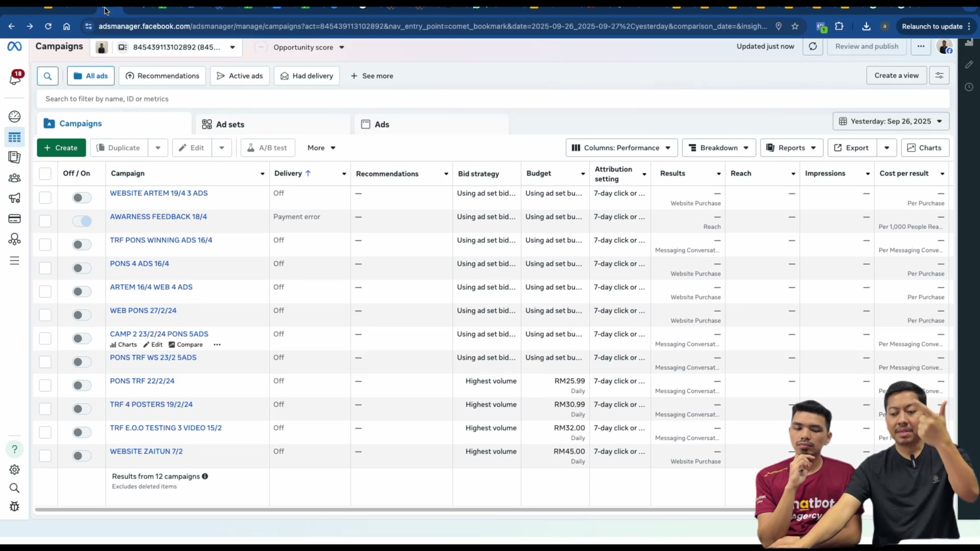Open notifications bell with 18 badge

(x=15, y=78)
